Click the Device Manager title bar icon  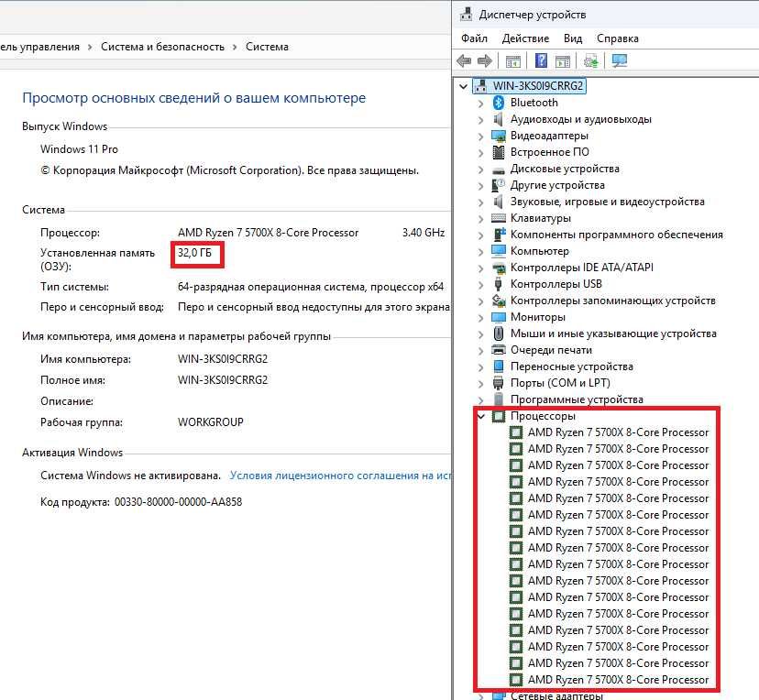tap(467, 15)
